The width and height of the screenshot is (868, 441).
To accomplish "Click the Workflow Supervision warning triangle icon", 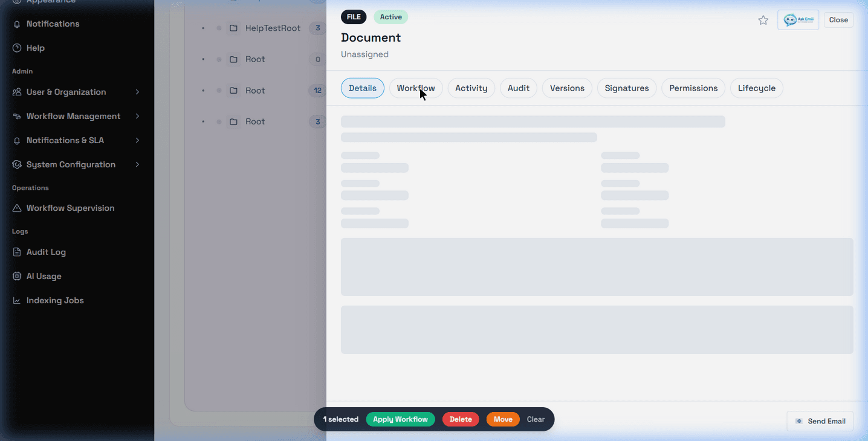I will coord(17,208).
